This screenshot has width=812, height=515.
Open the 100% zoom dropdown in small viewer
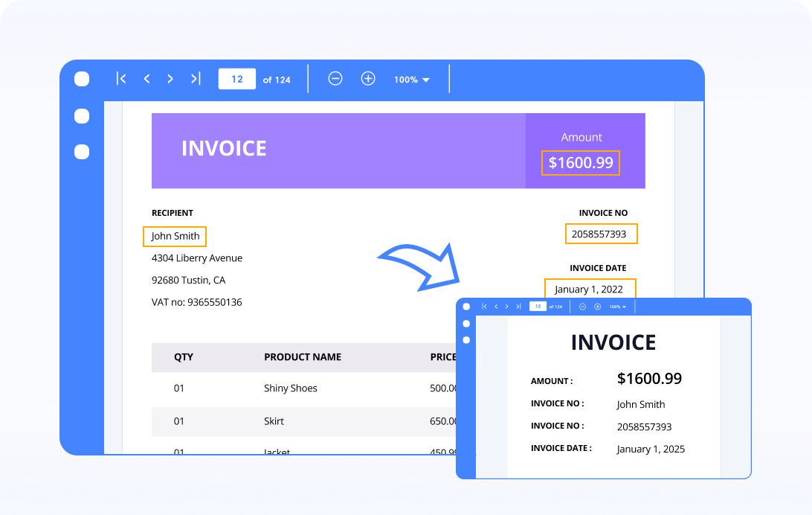click(x=618, y=307)
